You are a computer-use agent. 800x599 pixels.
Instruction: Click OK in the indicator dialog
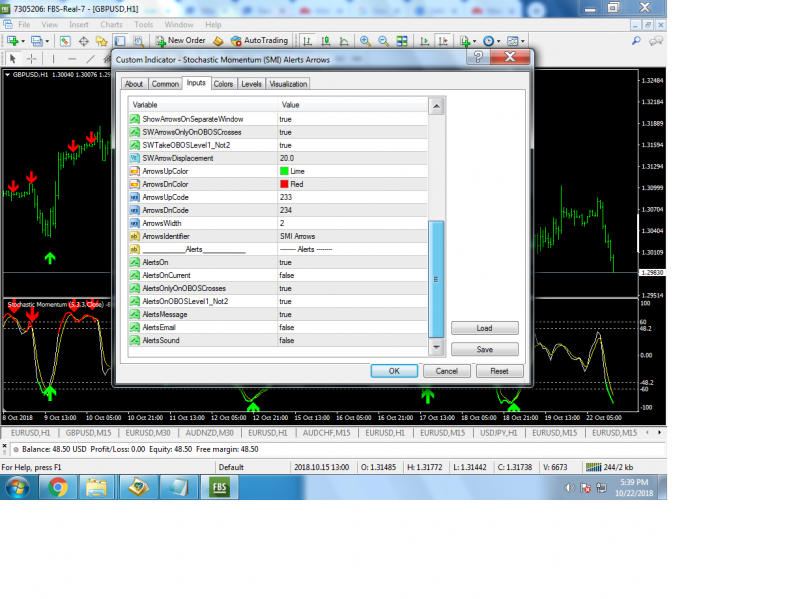tap(394, 371)
